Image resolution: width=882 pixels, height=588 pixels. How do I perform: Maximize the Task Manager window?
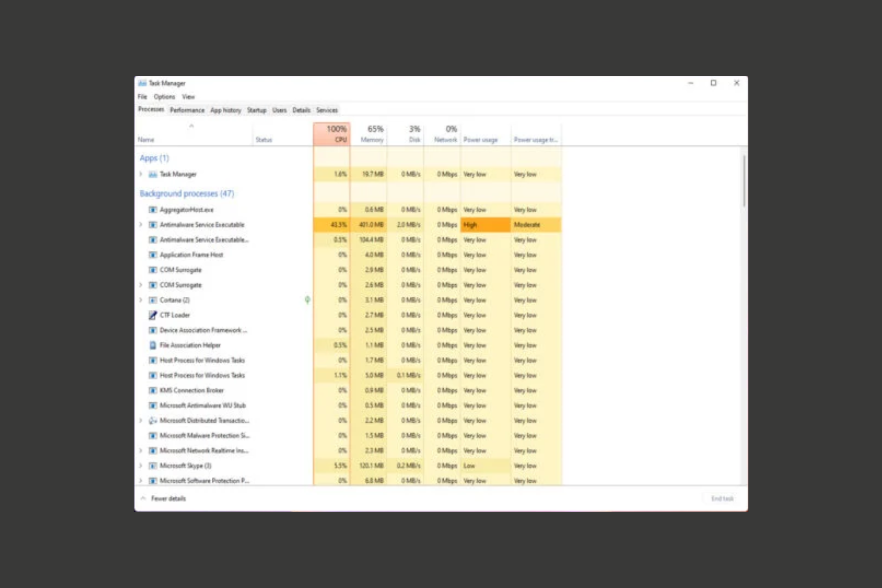click(713, 83)
